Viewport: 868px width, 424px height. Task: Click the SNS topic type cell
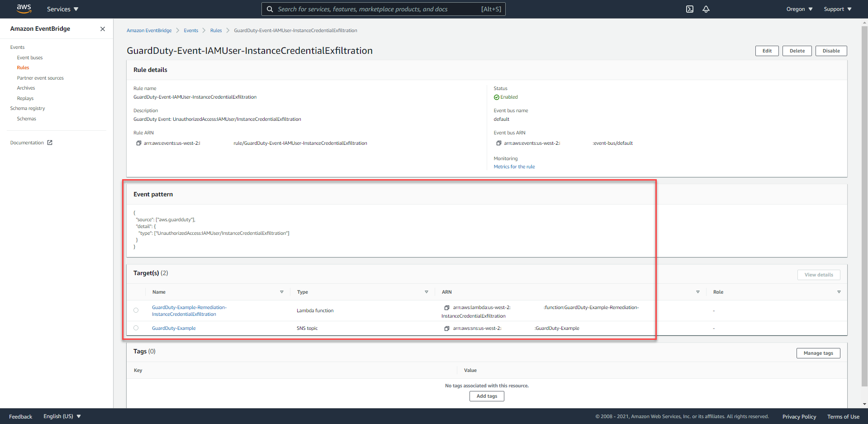[x=307, y=328]
